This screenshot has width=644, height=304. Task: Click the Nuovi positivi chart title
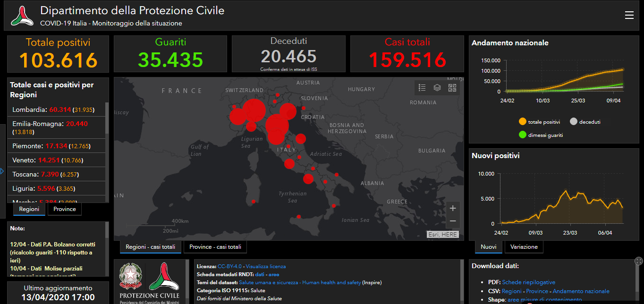496,155
